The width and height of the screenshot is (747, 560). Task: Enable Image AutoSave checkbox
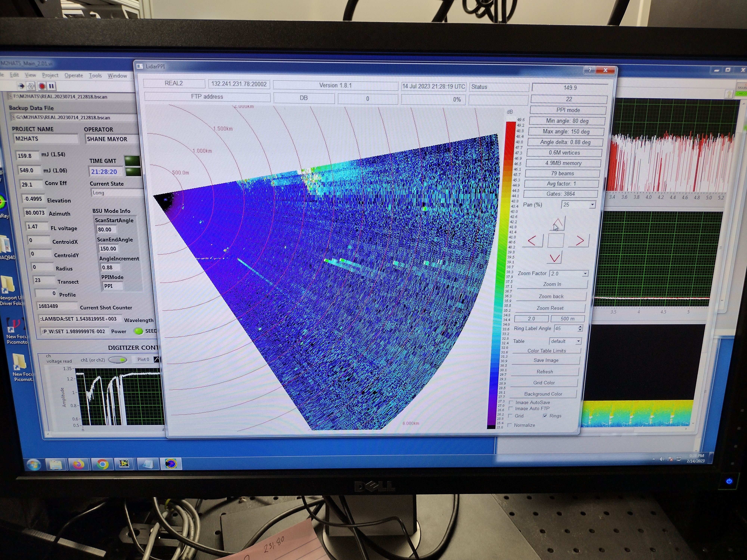(511, 402)
